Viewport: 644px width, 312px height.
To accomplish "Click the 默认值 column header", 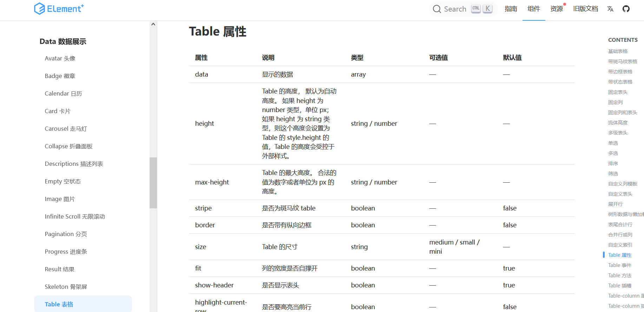I will [x=512, y=58].
